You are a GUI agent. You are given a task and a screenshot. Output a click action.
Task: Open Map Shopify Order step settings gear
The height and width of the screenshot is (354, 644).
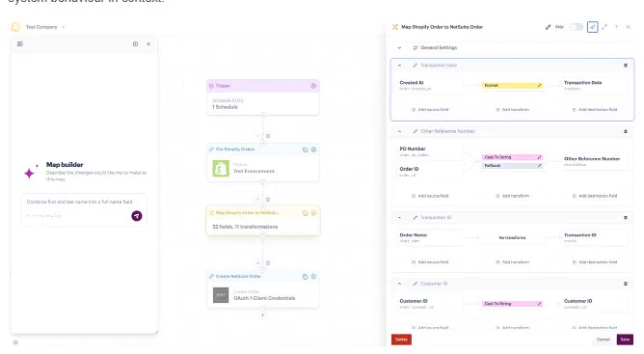[x=313, y=213]
